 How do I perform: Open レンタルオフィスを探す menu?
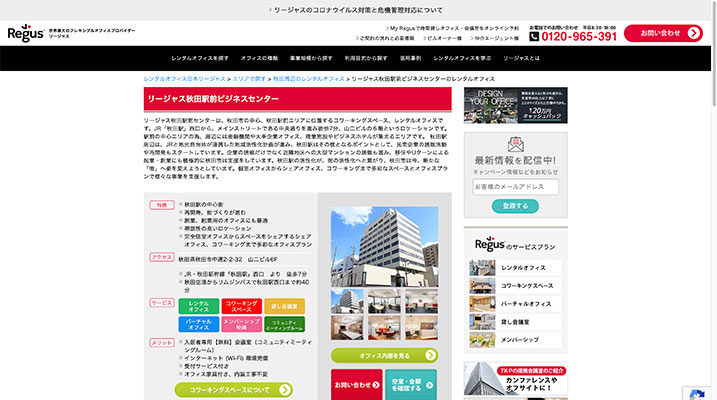pyautogui.click(x=200, y=59)
